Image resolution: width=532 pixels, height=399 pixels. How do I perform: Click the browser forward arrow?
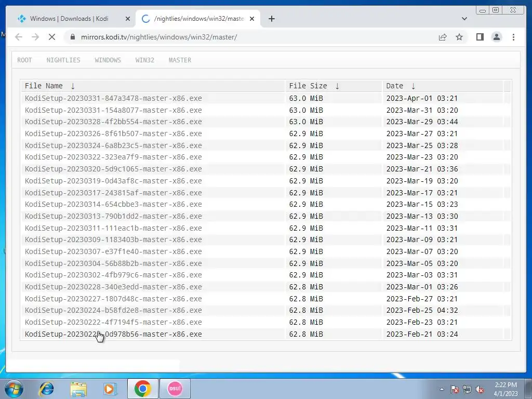[35, 37]
